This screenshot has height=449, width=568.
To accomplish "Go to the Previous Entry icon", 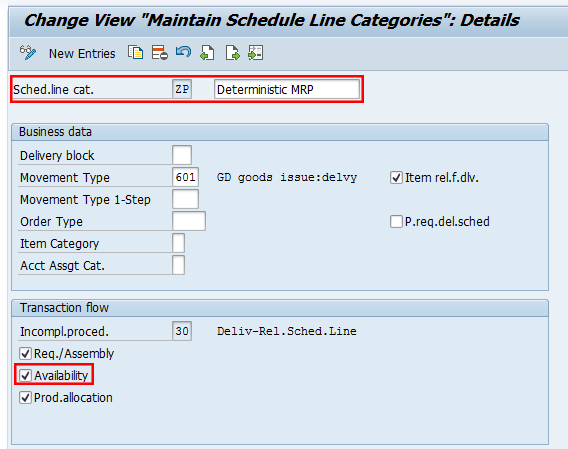I will 207,53.
